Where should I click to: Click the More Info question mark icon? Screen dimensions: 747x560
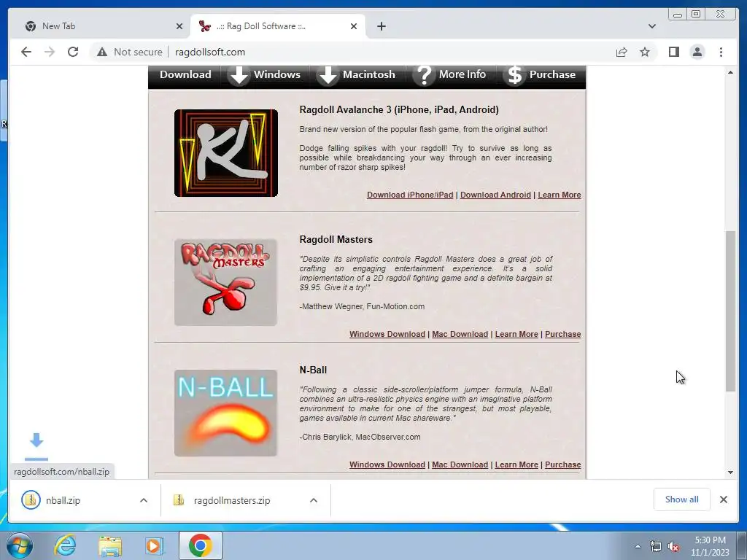click(424, 76)
